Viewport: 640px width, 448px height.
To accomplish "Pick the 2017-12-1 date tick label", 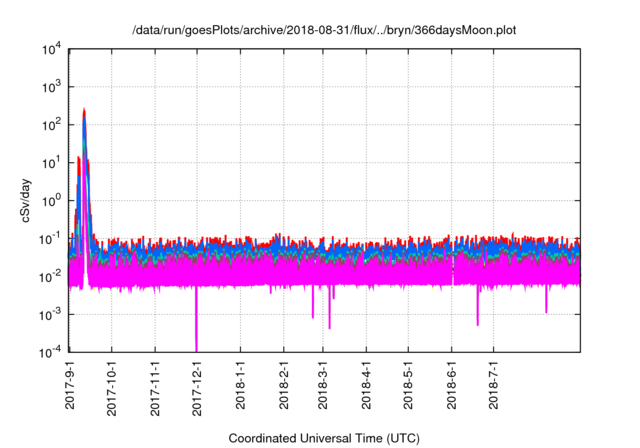I will [x=198, y=387].
